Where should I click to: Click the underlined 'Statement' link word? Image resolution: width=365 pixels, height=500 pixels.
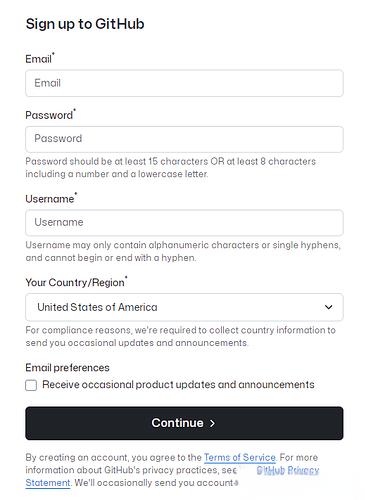48,483
